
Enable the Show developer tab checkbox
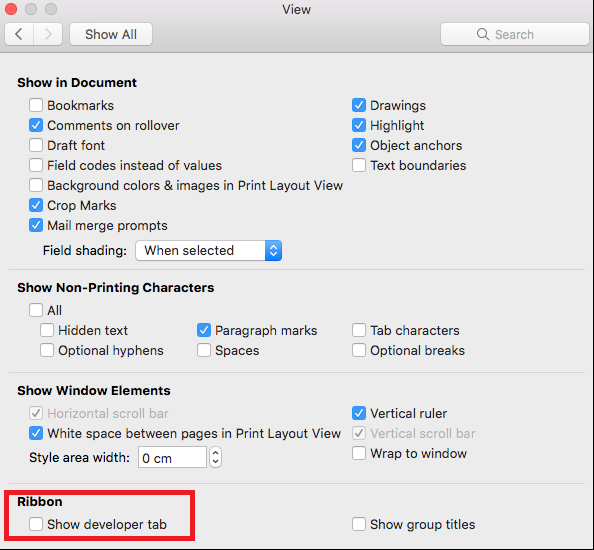click(x=36, y=524)
